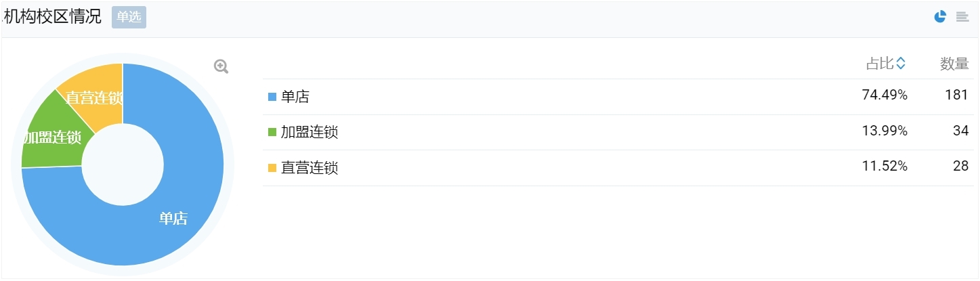
Task: Sort by 占比 arrows
Action: pyautogui.click(x=901, y=64)
